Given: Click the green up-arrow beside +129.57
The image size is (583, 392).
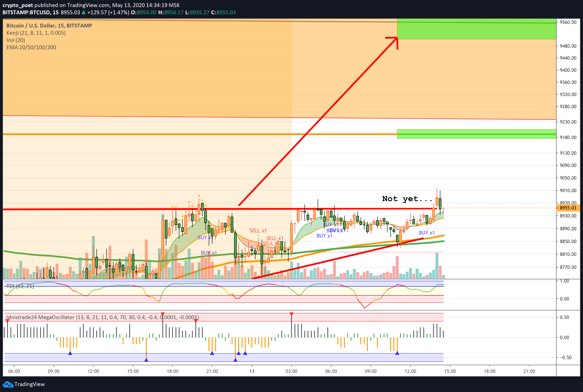Looking at the screenshot, I should [x=84, y=13].
